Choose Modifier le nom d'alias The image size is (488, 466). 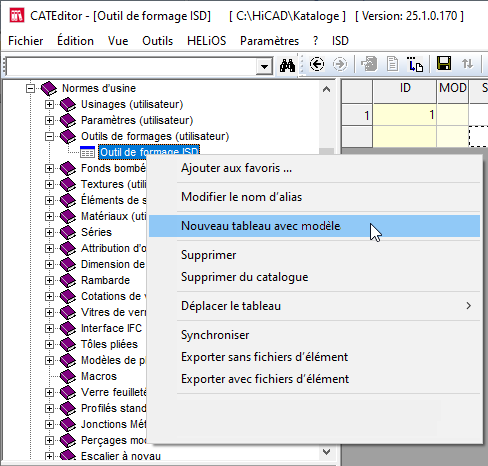tap(314, 197)
